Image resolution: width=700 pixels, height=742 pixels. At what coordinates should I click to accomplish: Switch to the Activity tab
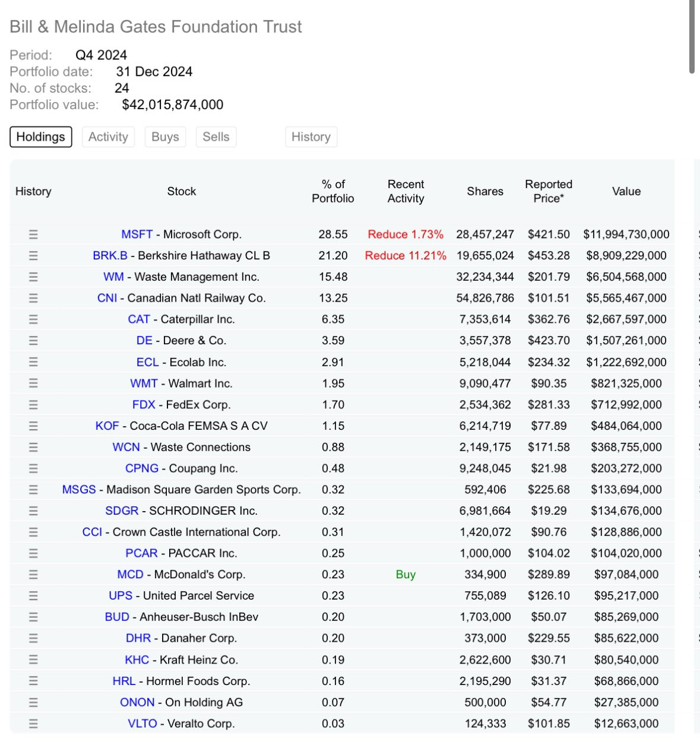108,137
